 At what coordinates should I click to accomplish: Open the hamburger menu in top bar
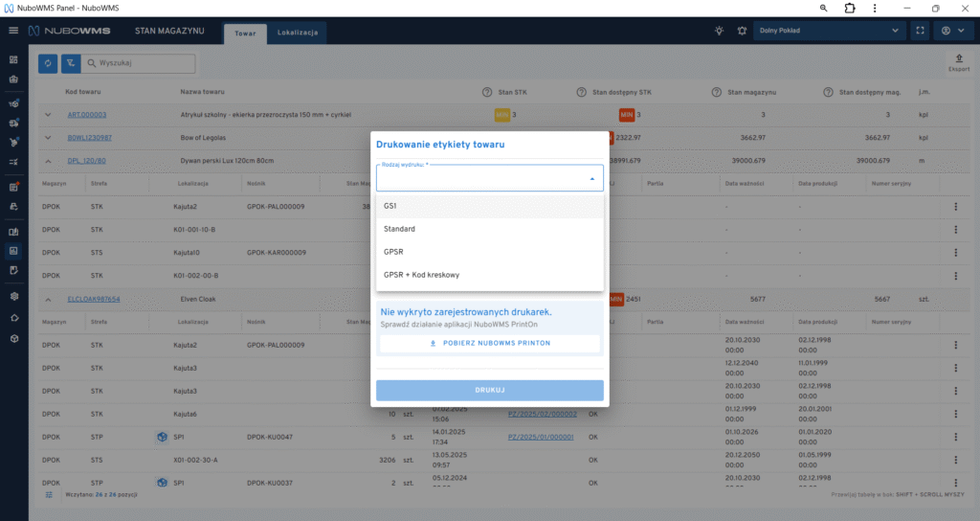point(13,31)
